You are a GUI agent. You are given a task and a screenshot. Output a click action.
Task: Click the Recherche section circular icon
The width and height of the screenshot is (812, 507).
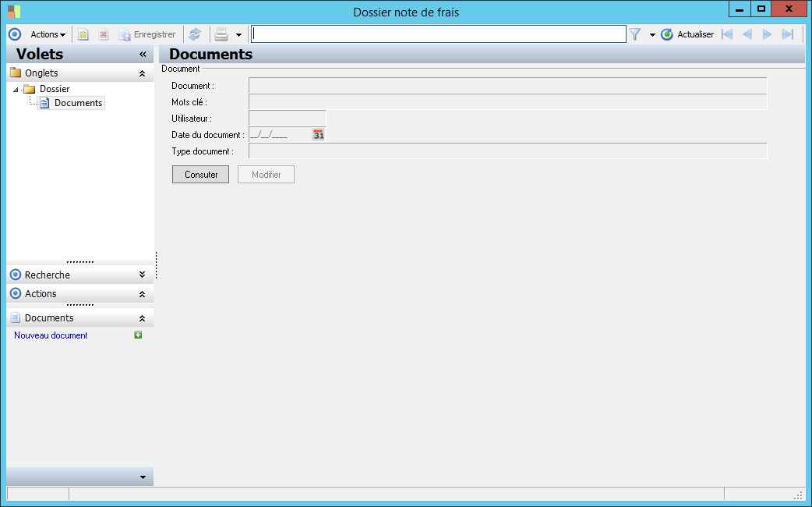pos(16,275)
